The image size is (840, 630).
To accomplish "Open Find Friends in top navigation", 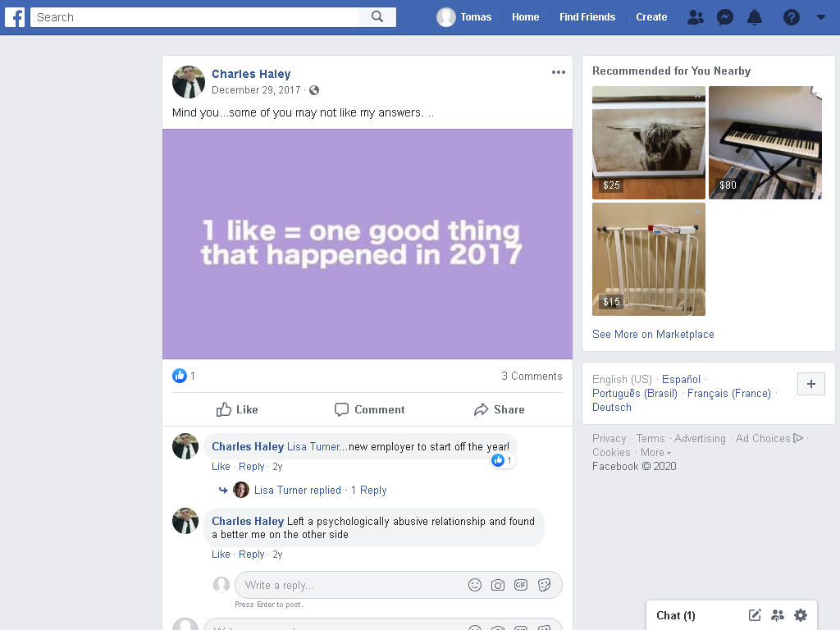I will coord(587,17).
